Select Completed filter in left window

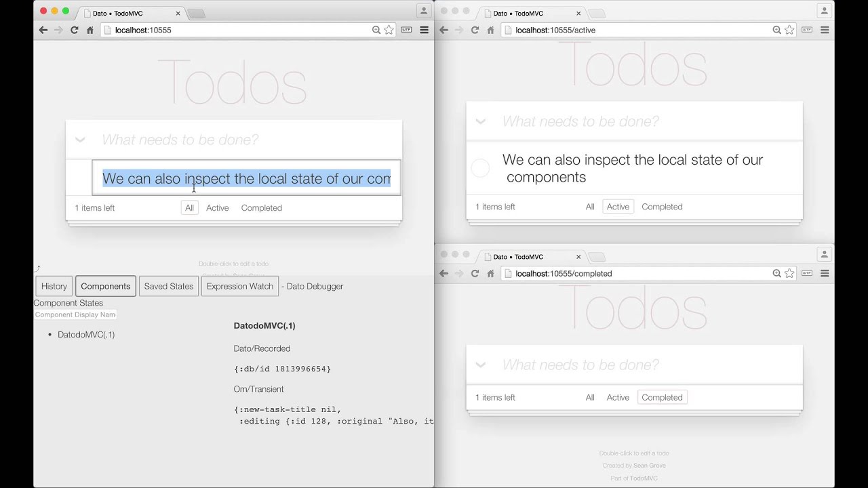coord(262,208)
